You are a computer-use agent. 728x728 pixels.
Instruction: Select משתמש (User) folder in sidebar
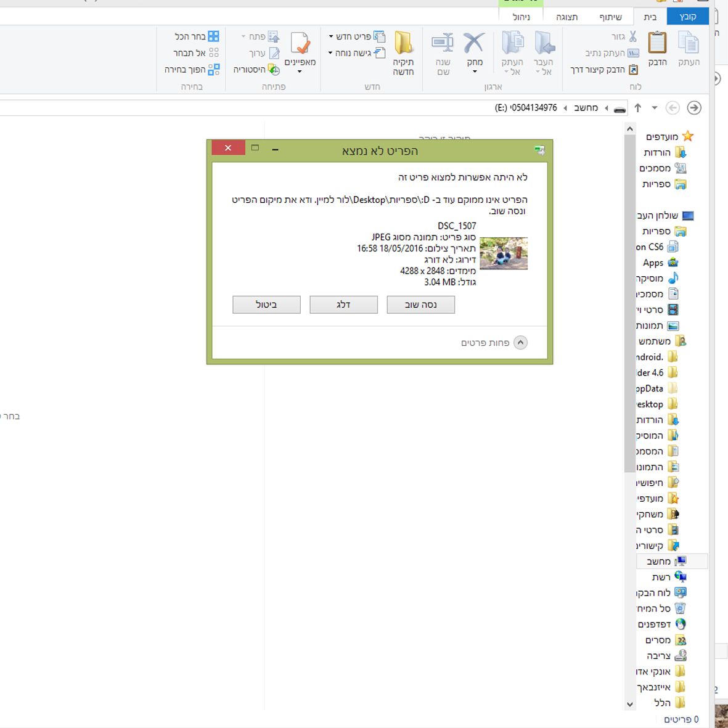point(663,342)
